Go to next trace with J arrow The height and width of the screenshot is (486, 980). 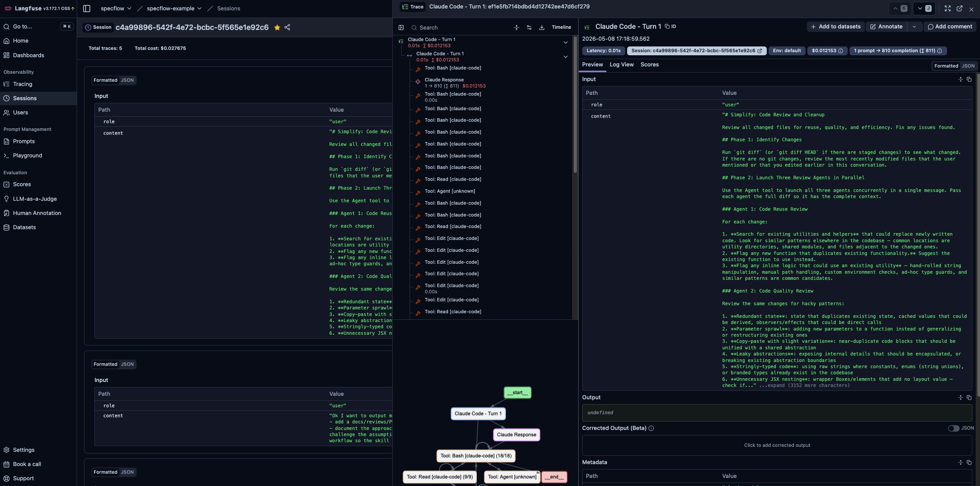point(924,8)
